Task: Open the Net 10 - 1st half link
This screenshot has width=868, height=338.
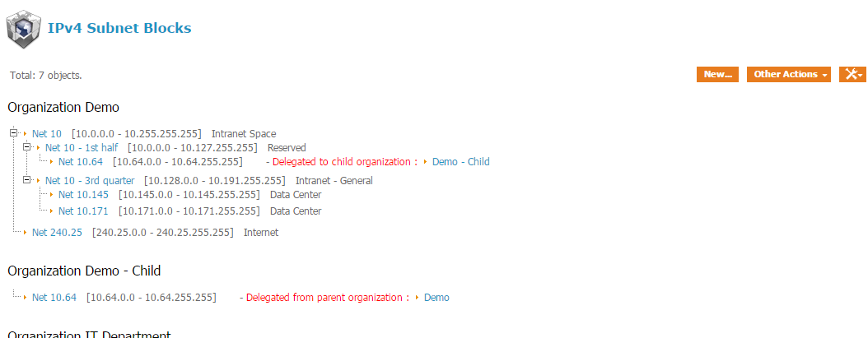Action: 82,148
